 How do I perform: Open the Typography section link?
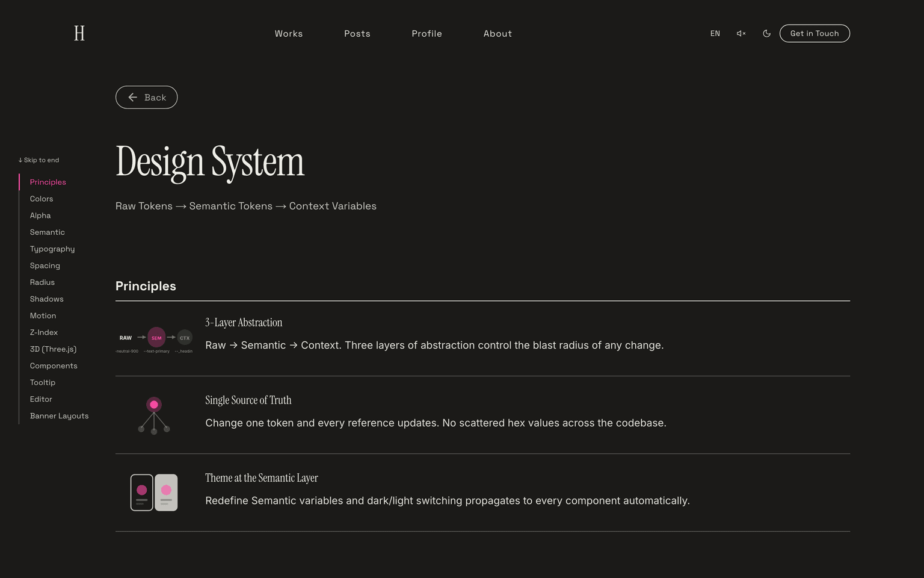tap(52, 249)
